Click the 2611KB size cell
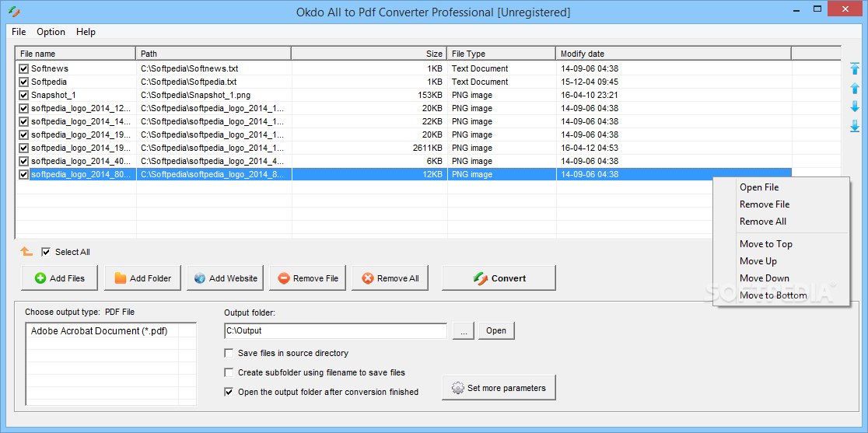Screen dimensions: 868x433 point(428,148)
